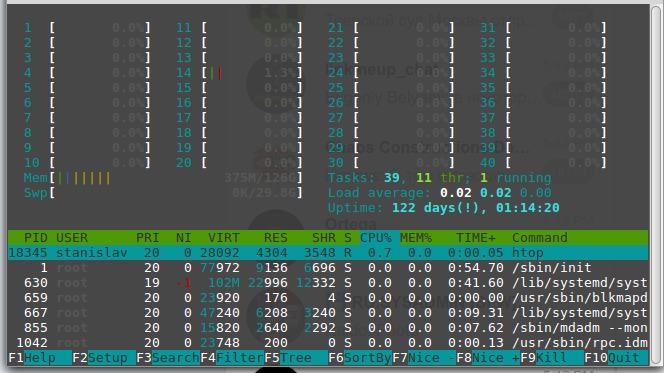Click CPU 14 meter showing 1.3%
Screen dimensions: 664x373
[x=239, y=73]
